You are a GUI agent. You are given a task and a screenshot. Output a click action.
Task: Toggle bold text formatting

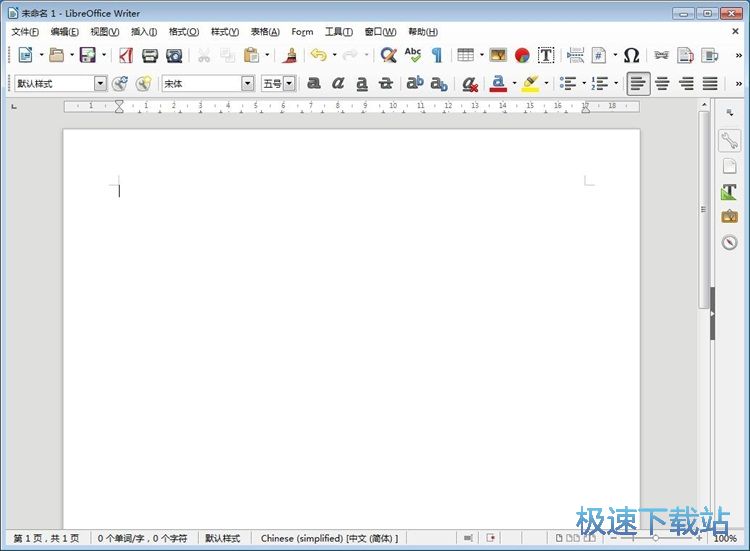(314, 84)
